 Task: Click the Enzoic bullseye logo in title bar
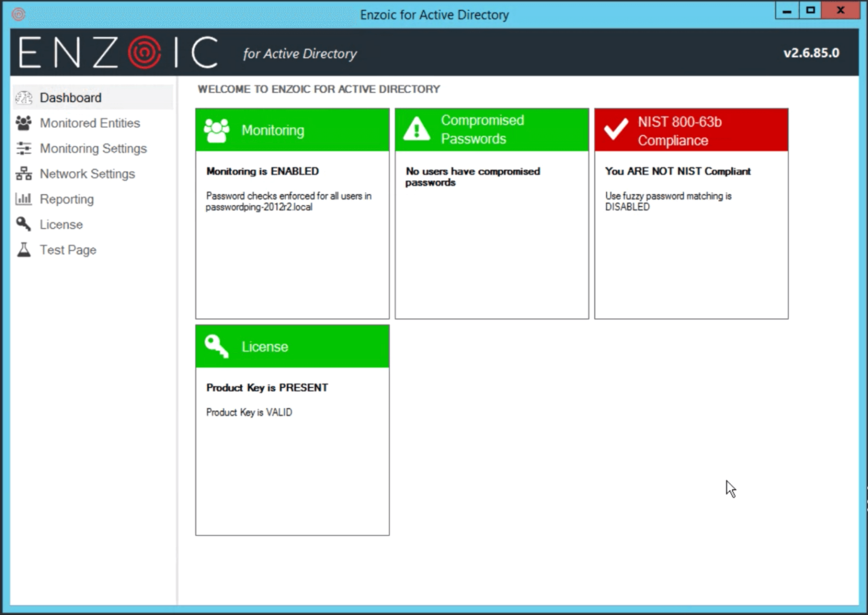tap(18, 14)
